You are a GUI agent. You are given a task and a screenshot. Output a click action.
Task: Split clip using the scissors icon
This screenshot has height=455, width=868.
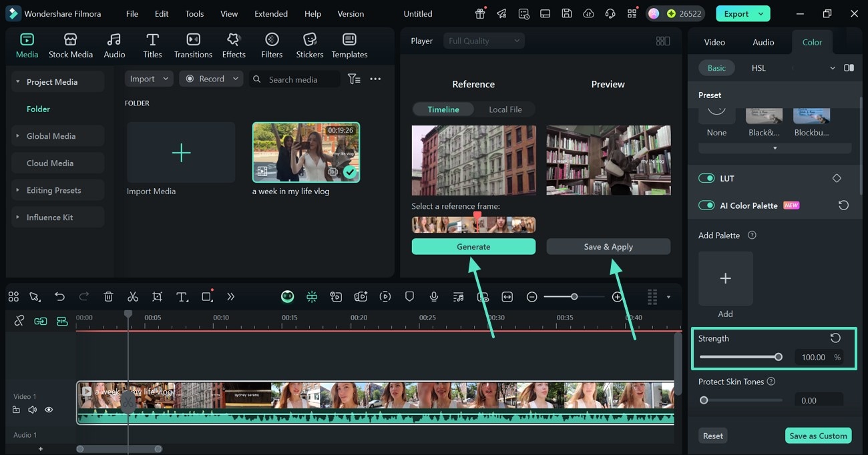point(133,297)
